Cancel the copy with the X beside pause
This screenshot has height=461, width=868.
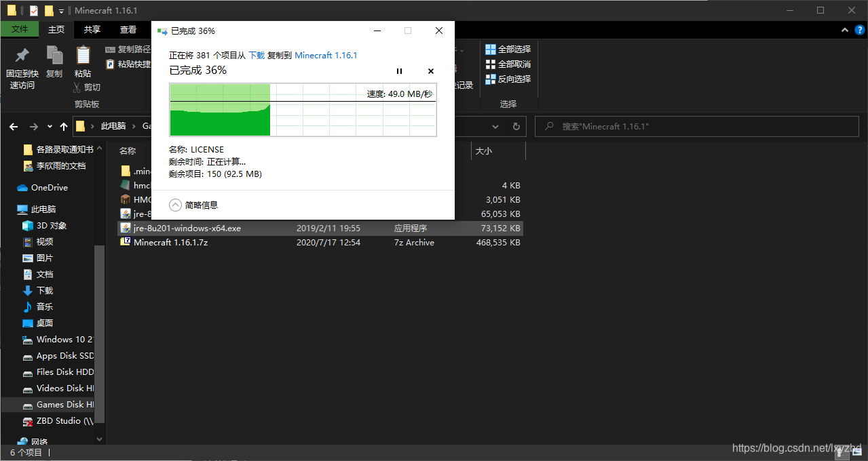click(x=430, y=71)
